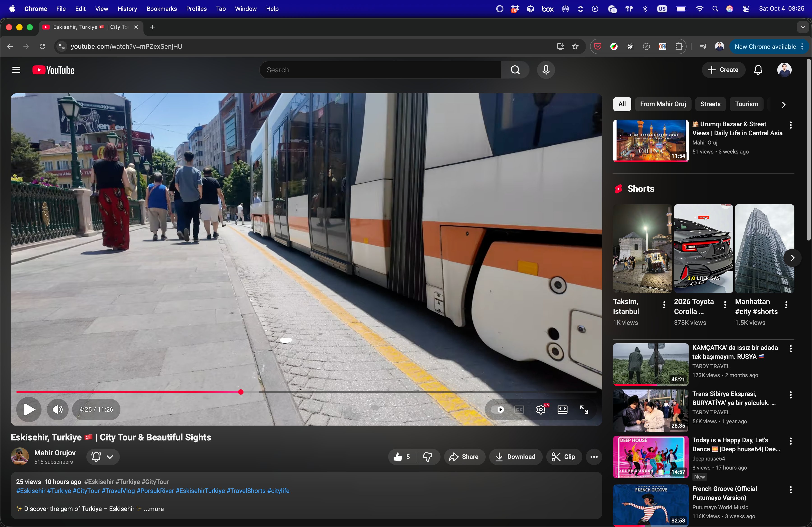Screen dimensions: 812x527
Task: Click the voice search microphone icon
Action: click(x=546, y=70)
